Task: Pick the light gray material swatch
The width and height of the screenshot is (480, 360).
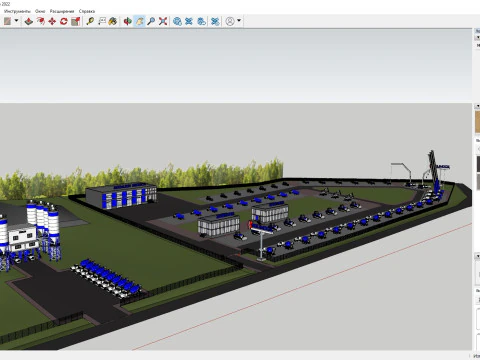Action: 478,182
